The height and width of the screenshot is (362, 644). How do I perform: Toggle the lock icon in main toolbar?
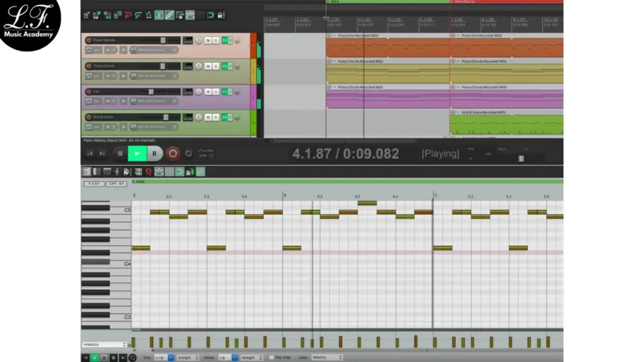coord(221,15)
